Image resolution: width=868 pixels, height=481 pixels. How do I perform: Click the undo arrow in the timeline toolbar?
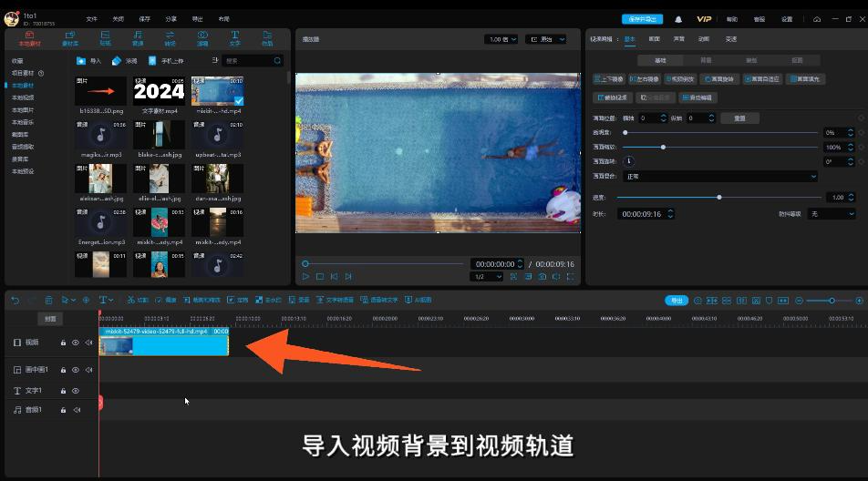pos(15,301)
